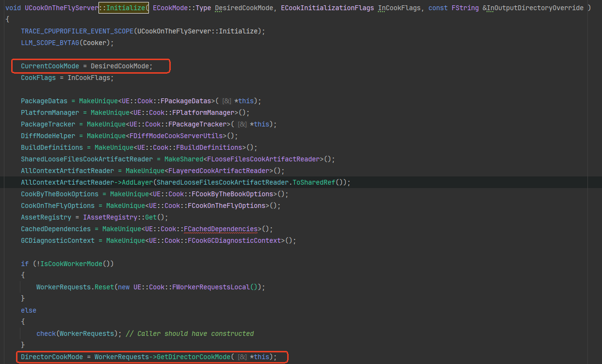
Task: Select the LLM_SCOPE_BYTAG macro call
Action: [49, 43]
